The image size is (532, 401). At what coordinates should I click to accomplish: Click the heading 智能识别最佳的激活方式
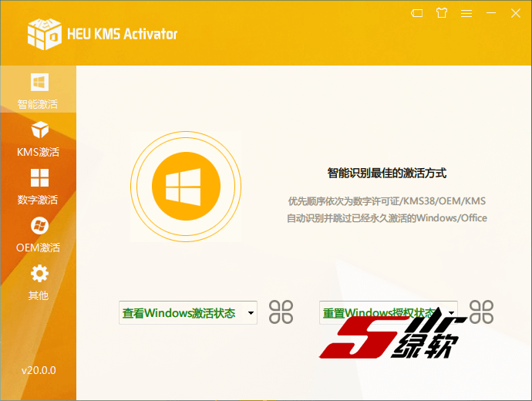click(x=387, y=173)
